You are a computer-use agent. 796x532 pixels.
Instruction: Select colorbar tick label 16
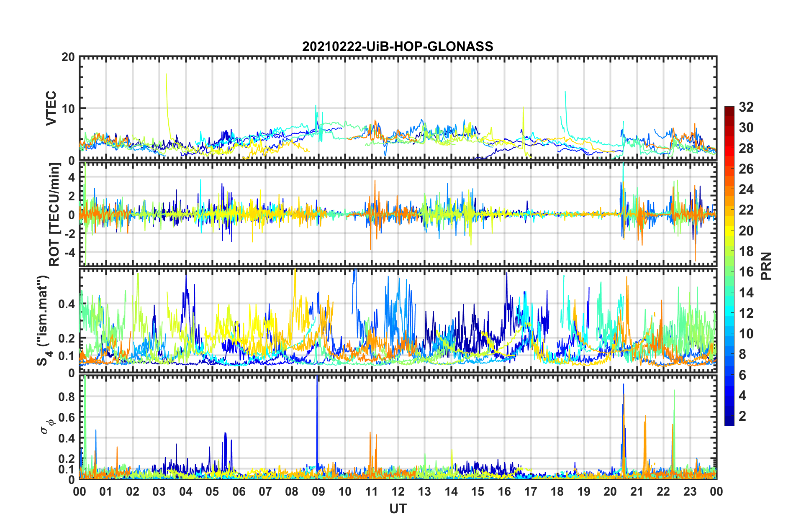tap(746, 272)
